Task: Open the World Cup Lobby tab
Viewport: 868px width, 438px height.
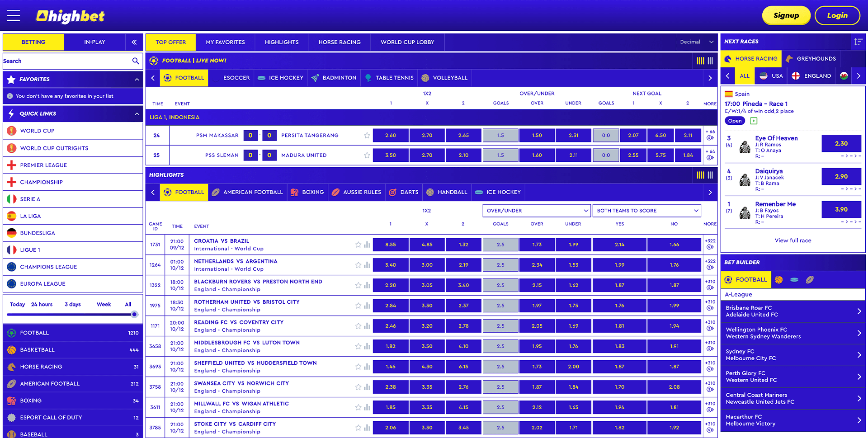Action: tap(407, 42)
